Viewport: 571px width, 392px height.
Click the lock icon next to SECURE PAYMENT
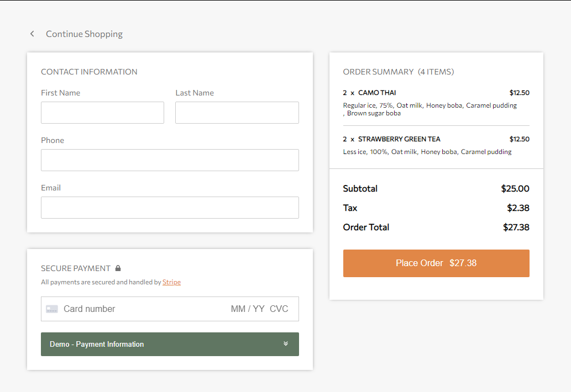(x=118, y=268)
